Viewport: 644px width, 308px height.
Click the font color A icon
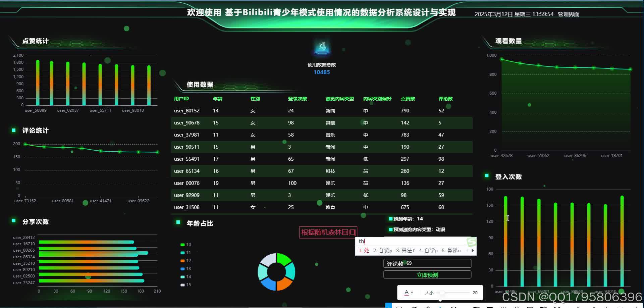click(x=407, y=293)
